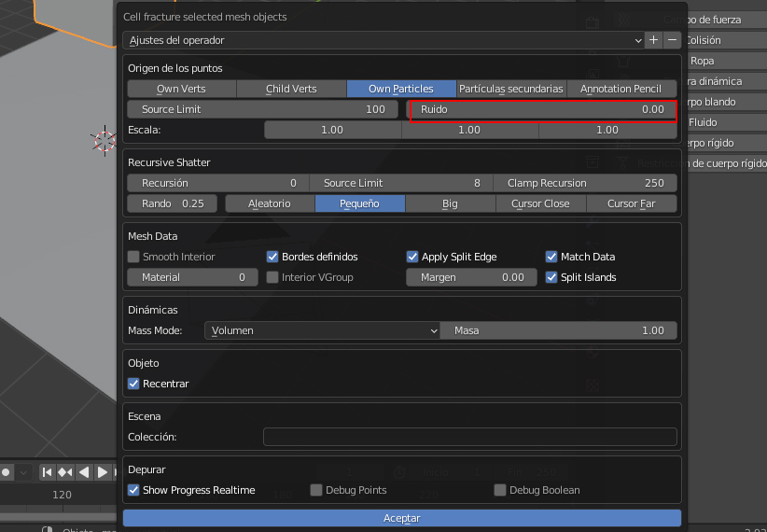Click the Material index field
This screenshot has height=532, width=767.
point(192,277)
